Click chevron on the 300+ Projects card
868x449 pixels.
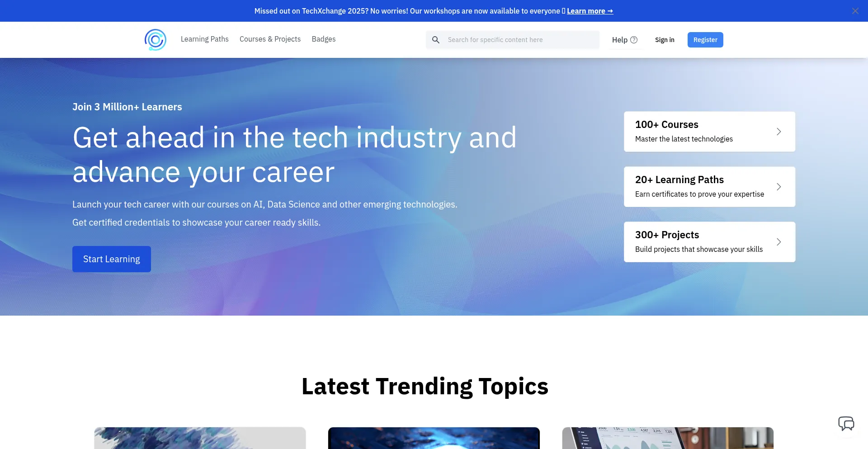[778, 242]
